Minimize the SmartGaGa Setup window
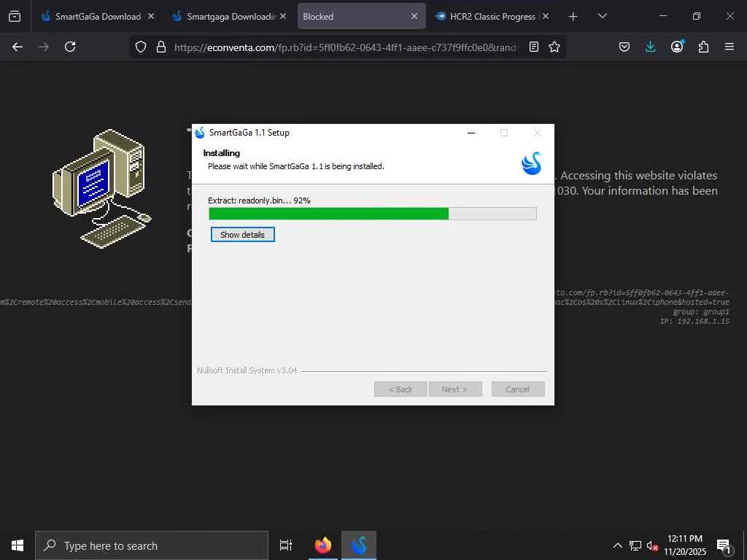 coord(472,133)
